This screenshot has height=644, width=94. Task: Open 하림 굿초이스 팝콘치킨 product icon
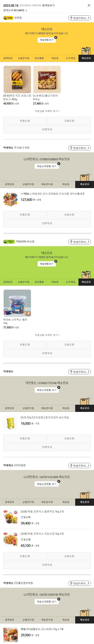coord(11,517)
